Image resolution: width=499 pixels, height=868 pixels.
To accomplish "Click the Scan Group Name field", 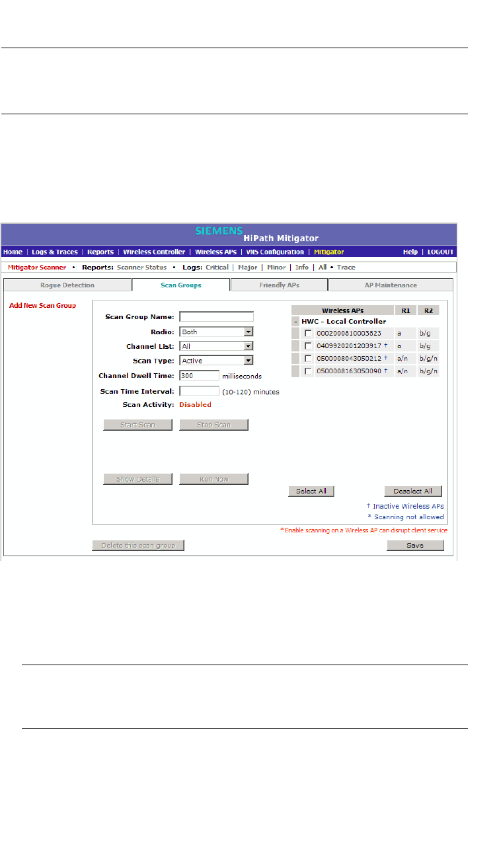I will pos(217,317).
